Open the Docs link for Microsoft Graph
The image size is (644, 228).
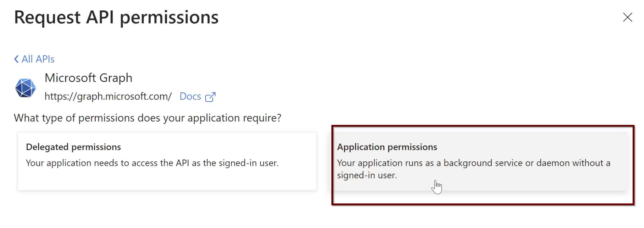point(190,96)
